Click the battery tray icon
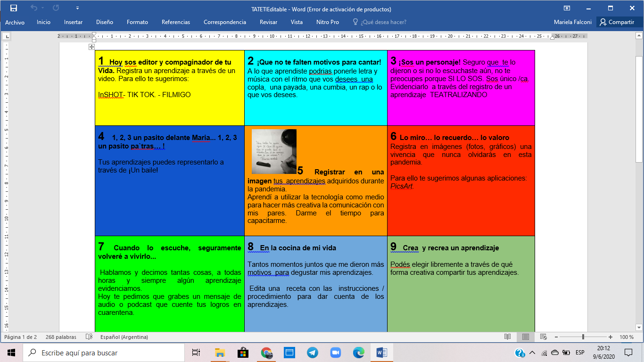 (565, 353)
